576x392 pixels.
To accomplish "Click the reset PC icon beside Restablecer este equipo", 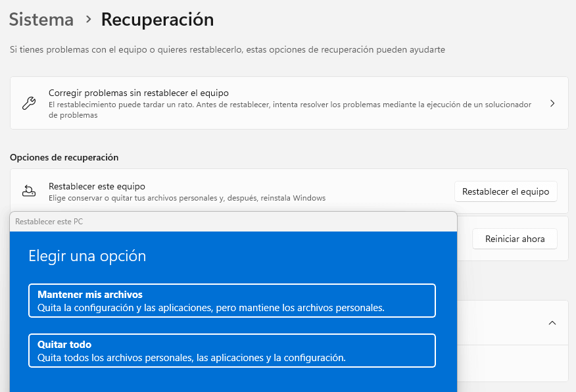I will click(29, 191).
